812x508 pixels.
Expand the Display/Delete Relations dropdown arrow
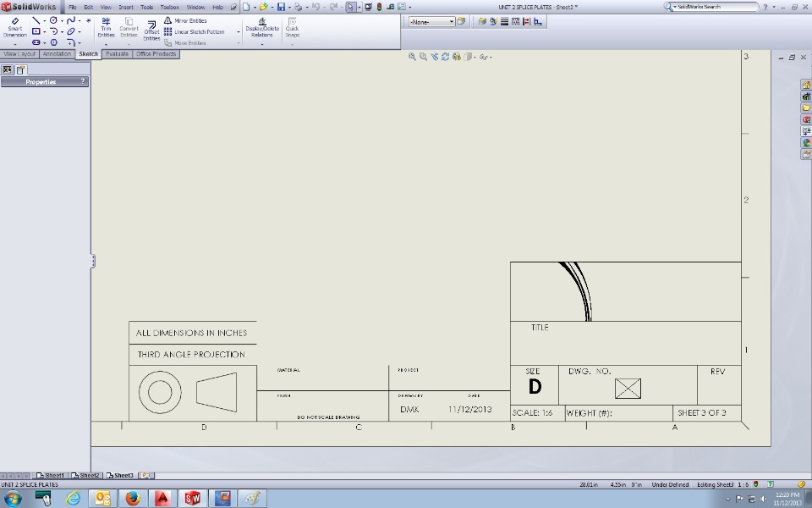(x=262, y=45)
